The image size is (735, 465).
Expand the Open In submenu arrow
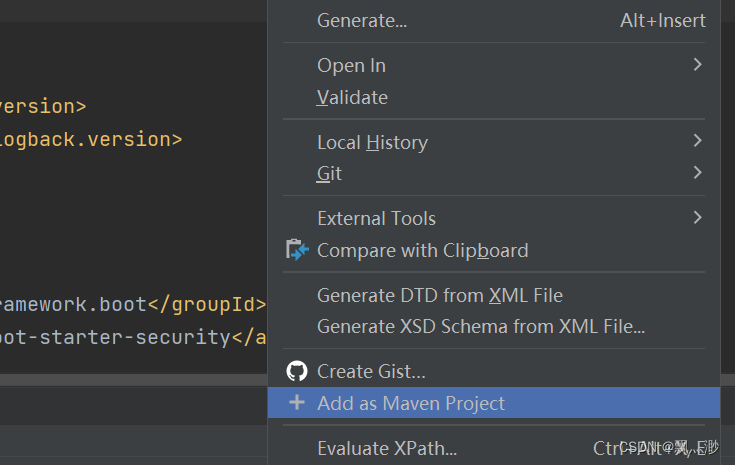click(x=698, y=65)
